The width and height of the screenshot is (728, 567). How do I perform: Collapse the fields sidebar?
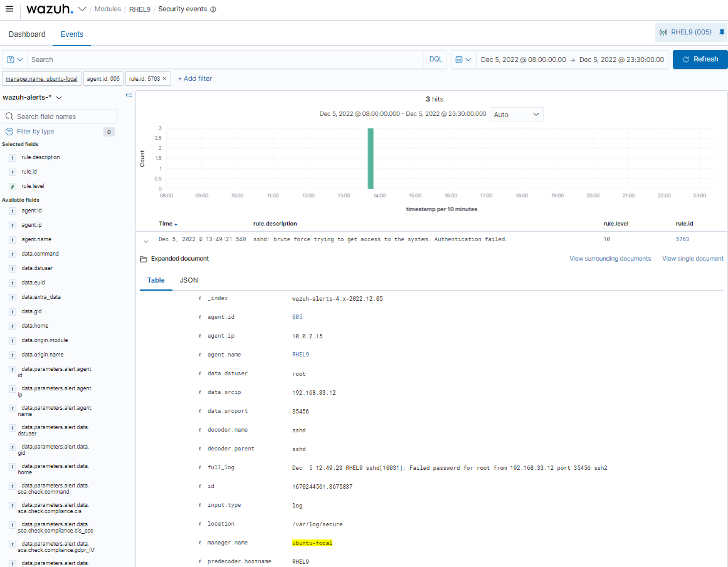click(x=129, y=95)
